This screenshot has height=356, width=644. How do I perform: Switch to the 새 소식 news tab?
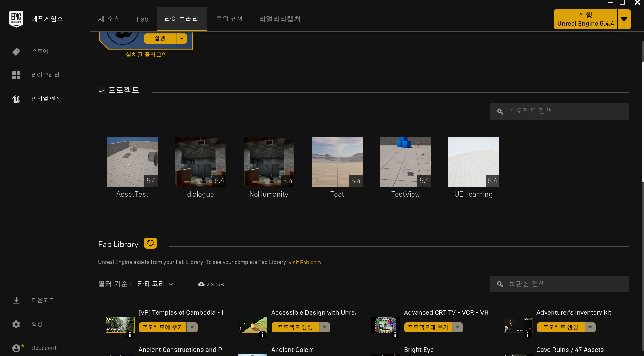(109, 19)
